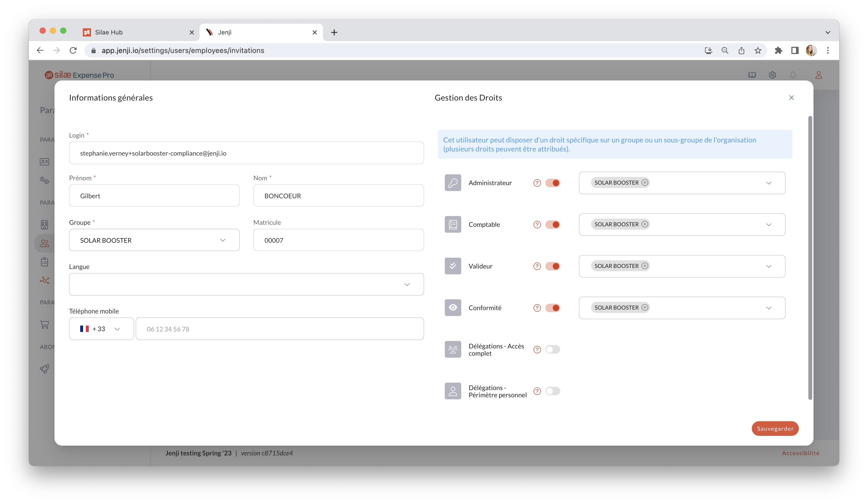
Task: Open help for Conformité right
Action: click(x=537, y=308)
